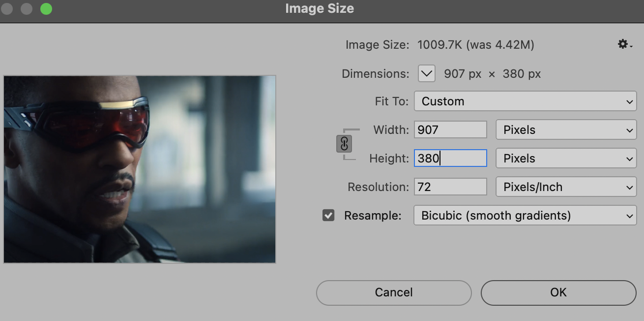Open the Dimensions unit dropdown arrow
This screenshot has width=644, height=321.
[427, 74]
